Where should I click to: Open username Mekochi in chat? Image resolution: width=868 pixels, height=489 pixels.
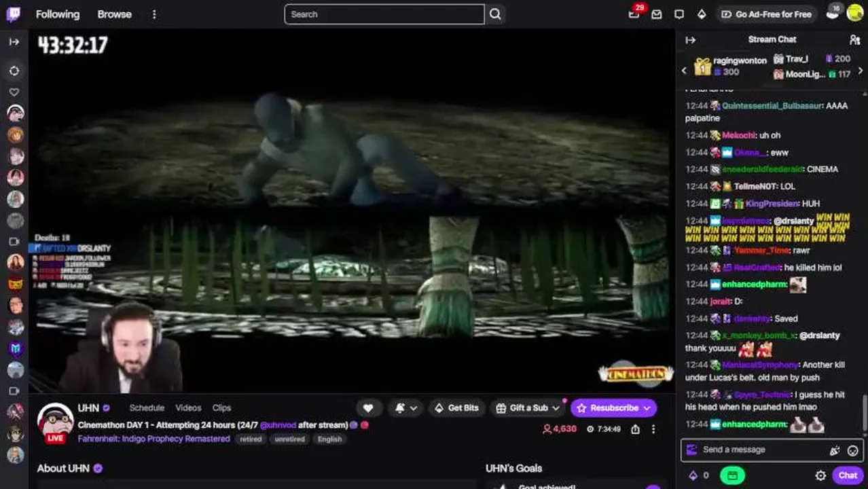coord(739,136)
